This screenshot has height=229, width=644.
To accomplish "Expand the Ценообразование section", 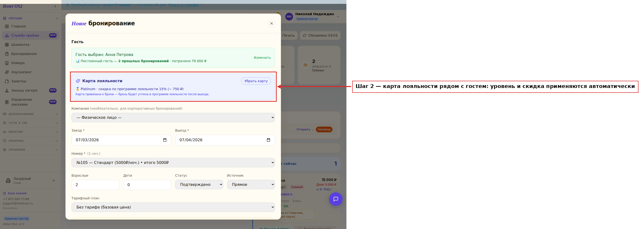I will coord(31,114).
